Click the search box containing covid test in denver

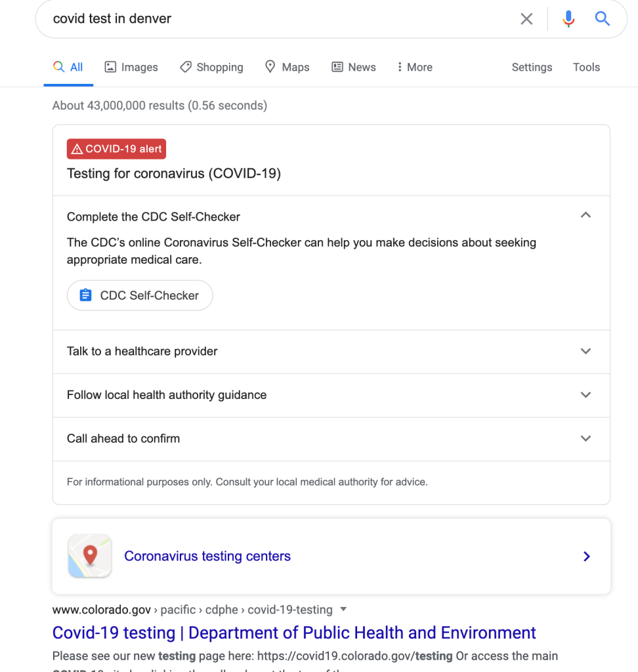276,19
